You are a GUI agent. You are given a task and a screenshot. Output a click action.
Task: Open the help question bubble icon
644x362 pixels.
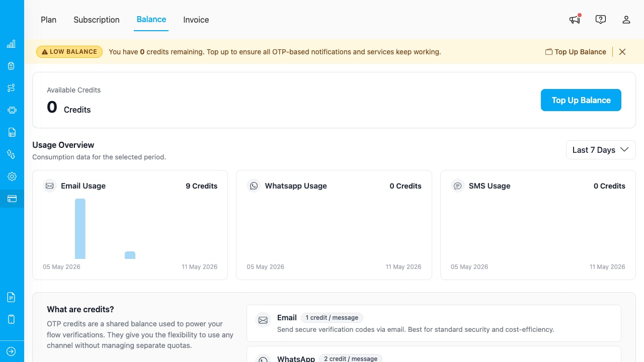(600, 20)
